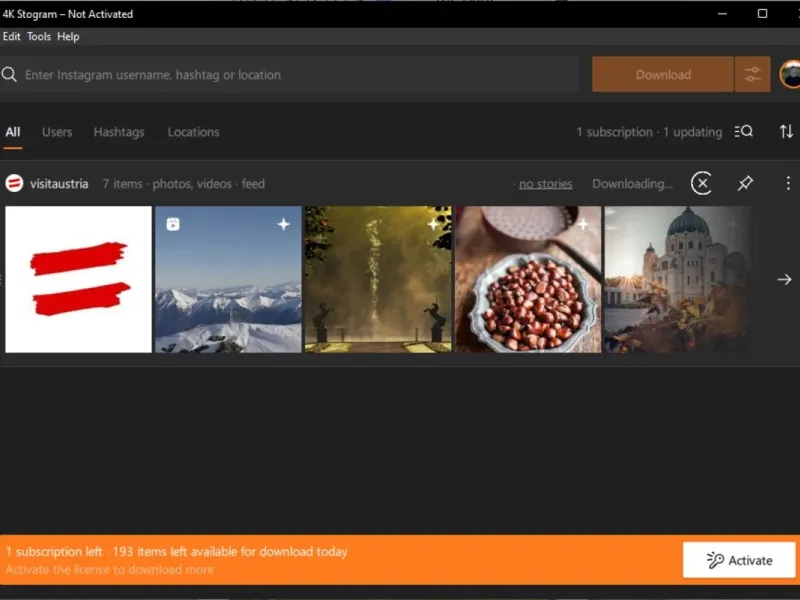Click the sparkle icon on mountains thumbnail

(284, 224)
